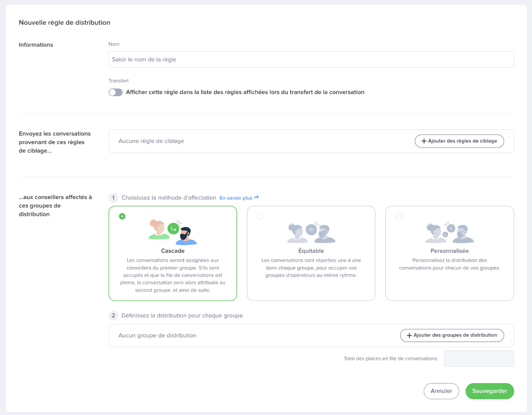This screenshot has height=415, width=532.
Task: Choose the Équitable radio button
Action: click(x=261, y=216)
